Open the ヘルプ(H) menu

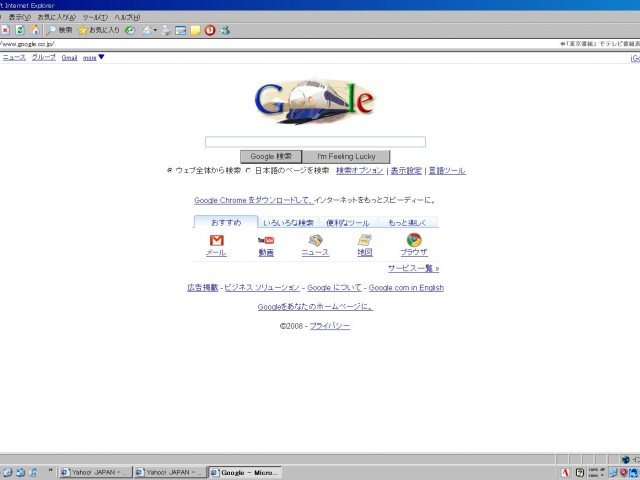127,17
